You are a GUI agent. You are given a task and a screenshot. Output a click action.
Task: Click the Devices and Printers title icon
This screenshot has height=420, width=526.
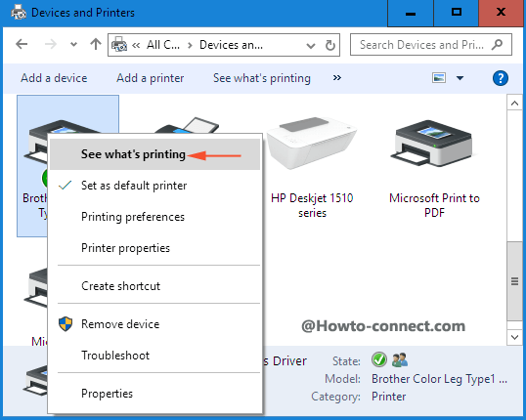click(x=19, y=13)
